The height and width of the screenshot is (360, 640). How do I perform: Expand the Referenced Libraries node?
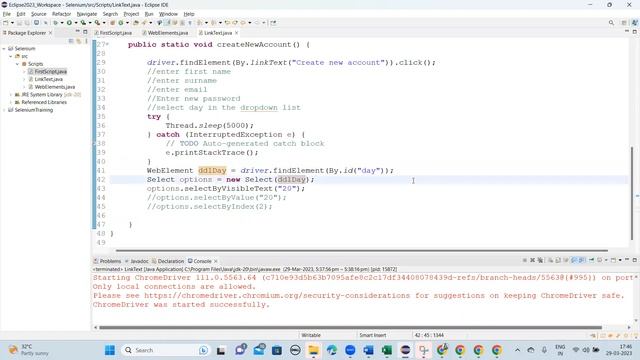click(11, 102)
